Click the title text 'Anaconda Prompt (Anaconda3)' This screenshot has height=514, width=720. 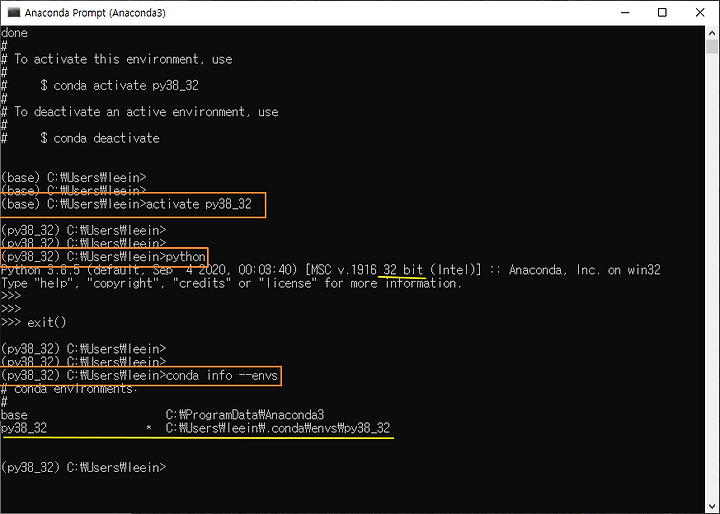tap(95, 13)
